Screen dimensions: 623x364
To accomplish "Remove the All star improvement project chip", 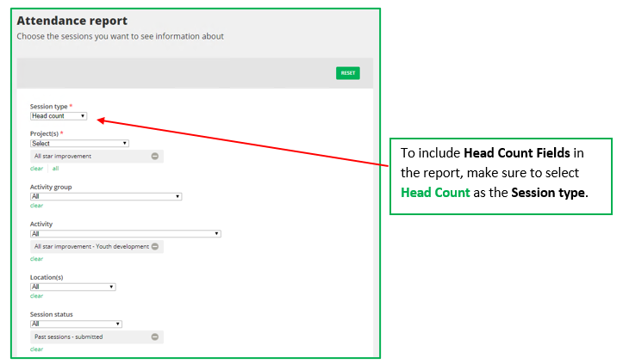I will (x=155, y=157).
